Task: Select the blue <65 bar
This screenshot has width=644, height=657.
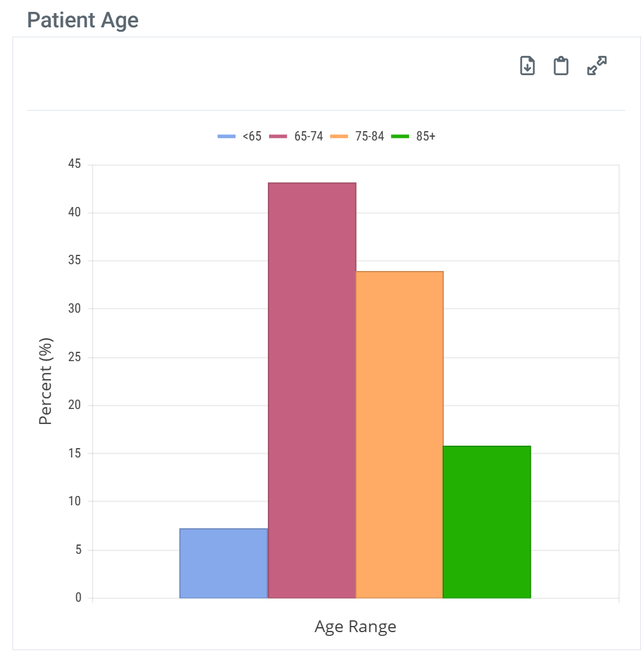Action: [x=224, y=563]
